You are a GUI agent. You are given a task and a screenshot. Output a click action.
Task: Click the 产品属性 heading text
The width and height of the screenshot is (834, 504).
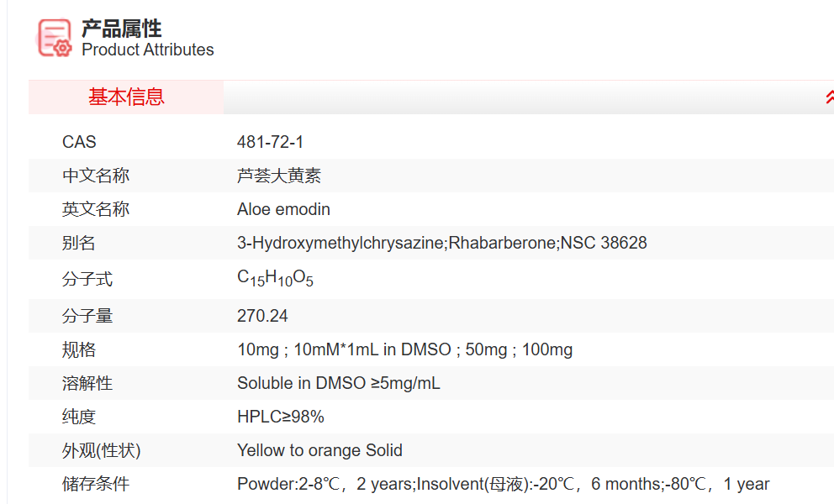pos(122,29)
